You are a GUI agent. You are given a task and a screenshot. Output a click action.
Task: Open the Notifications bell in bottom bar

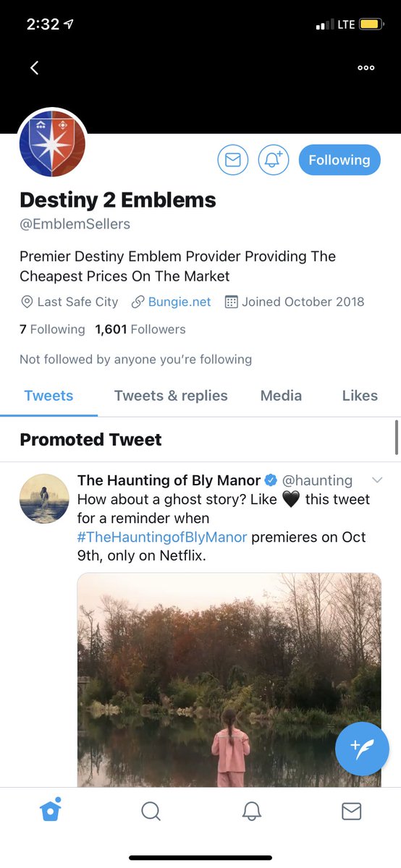(x=251, y=812)
